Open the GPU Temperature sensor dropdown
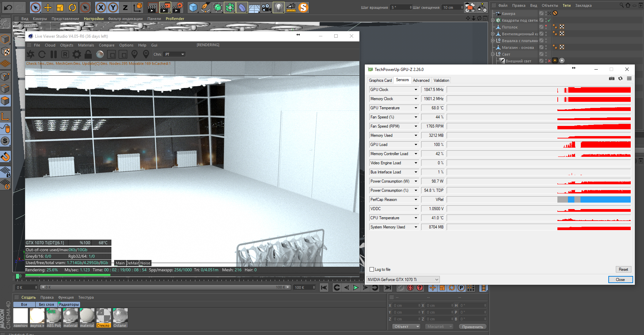 click(416, 108)
